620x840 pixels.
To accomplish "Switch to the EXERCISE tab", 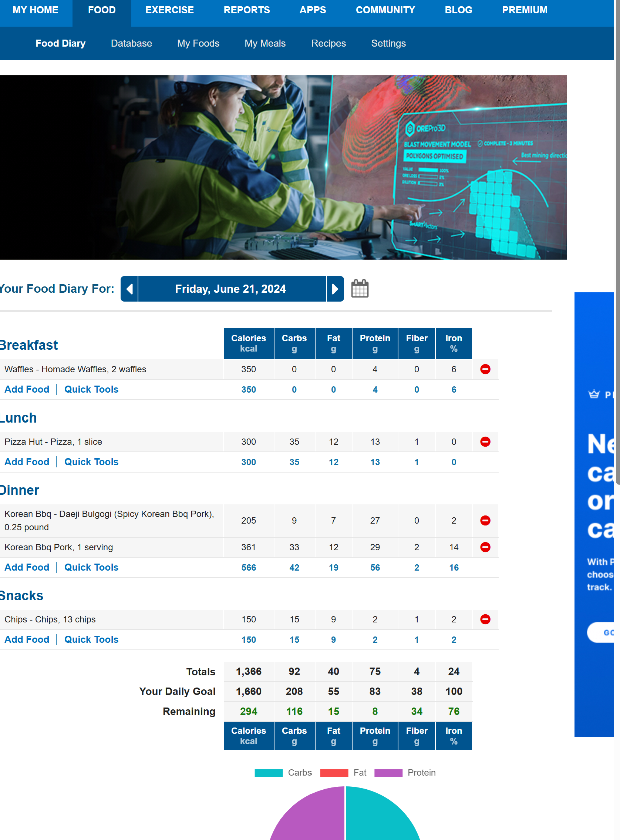I will 170,10.
